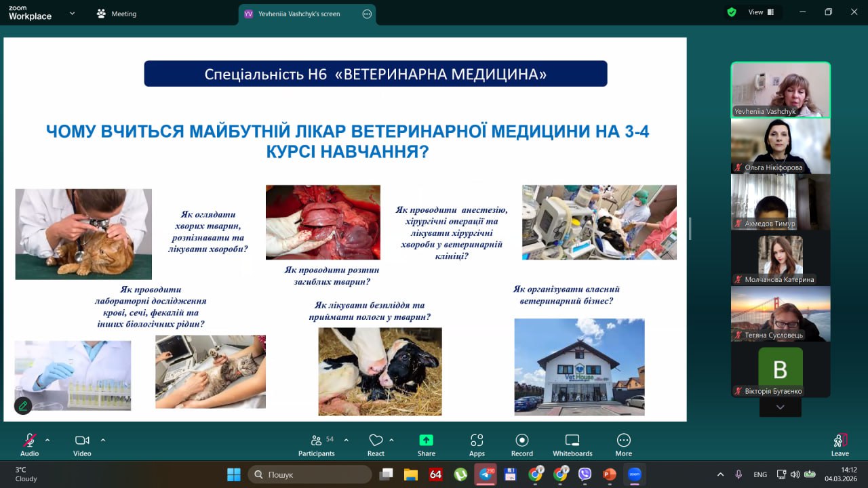The height and width of the screenshot is (488, 868).
Task: Click the Leave meeting button
Action: (x=840, y=444)
